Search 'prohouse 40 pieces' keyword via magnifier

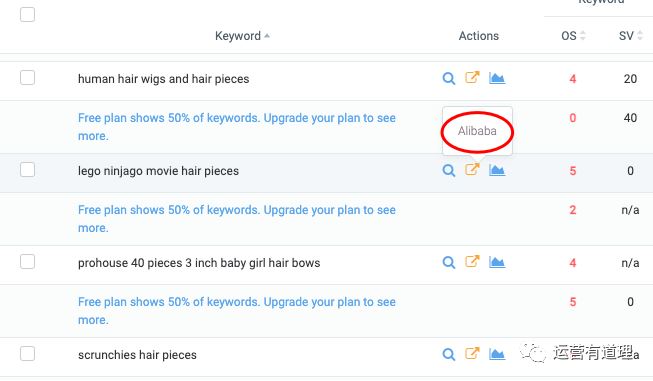449,262
